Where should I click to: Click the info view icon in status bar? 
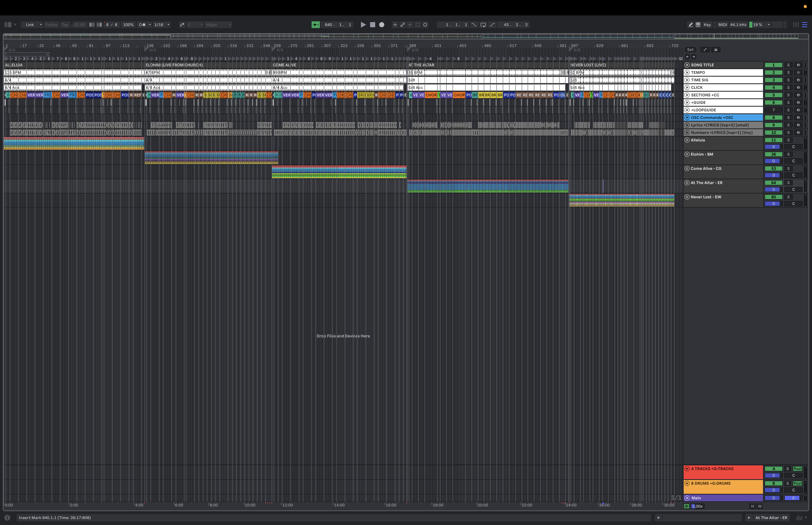tap(7, 517)
